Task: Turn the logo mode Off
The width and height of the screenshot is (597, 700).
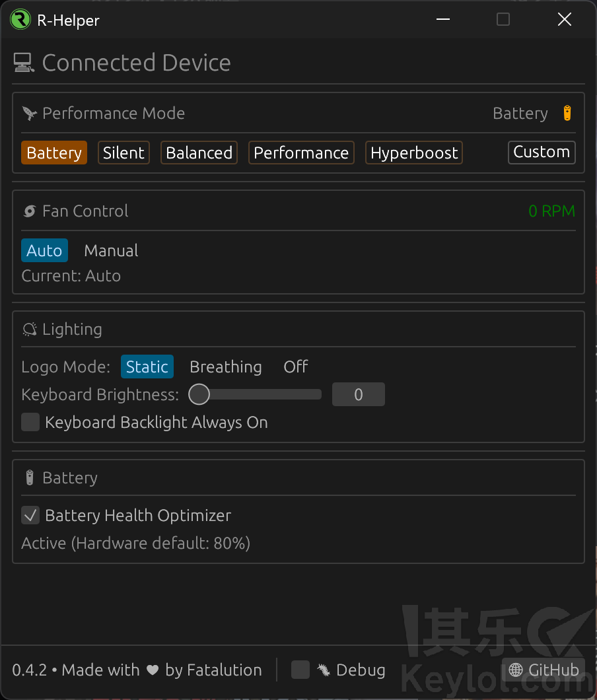Action: coord(296,367)
